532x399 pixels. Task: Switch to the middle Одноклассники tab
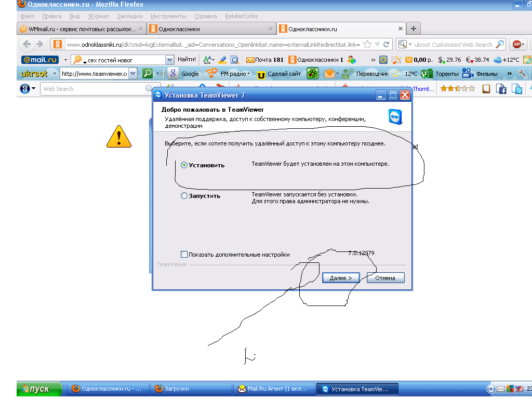tap(211, 29)
